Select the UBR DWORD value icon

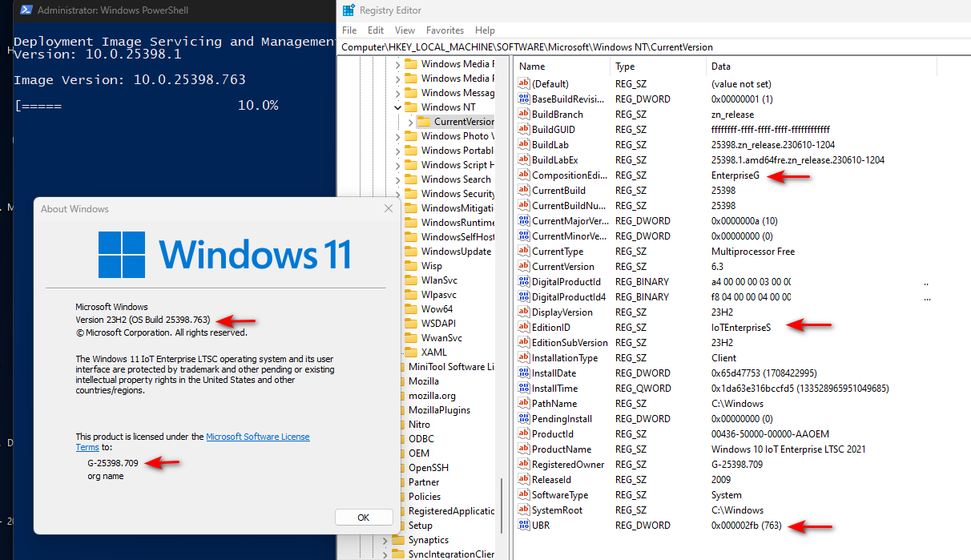pyautogui.click(x=524, y=526)
